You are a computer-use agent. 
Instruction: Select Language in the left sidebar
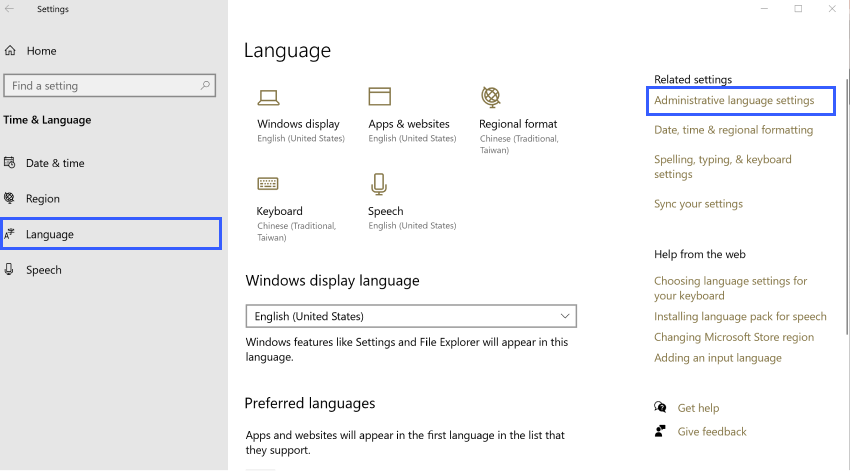50,234
